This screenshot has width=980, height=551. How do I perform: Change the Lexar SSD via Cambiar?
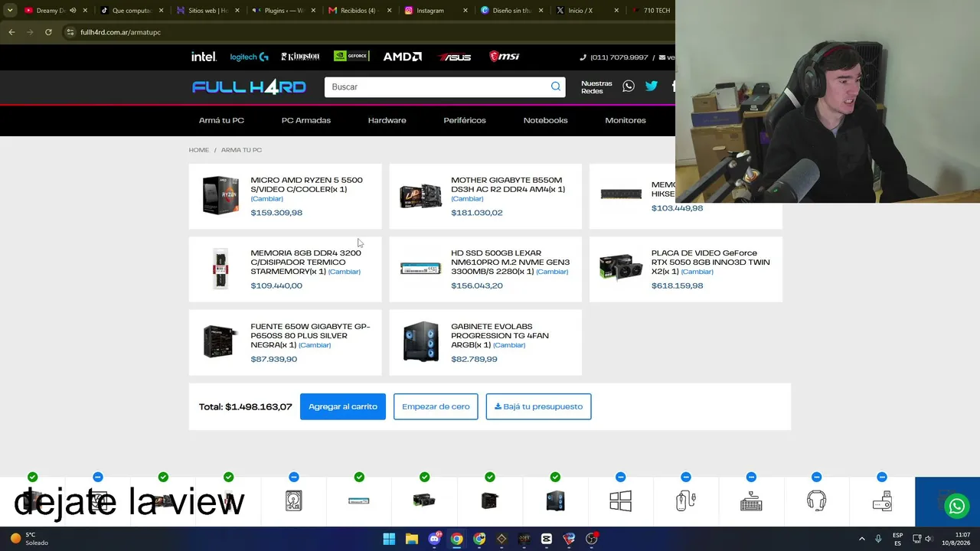click(x=552, y=272)
